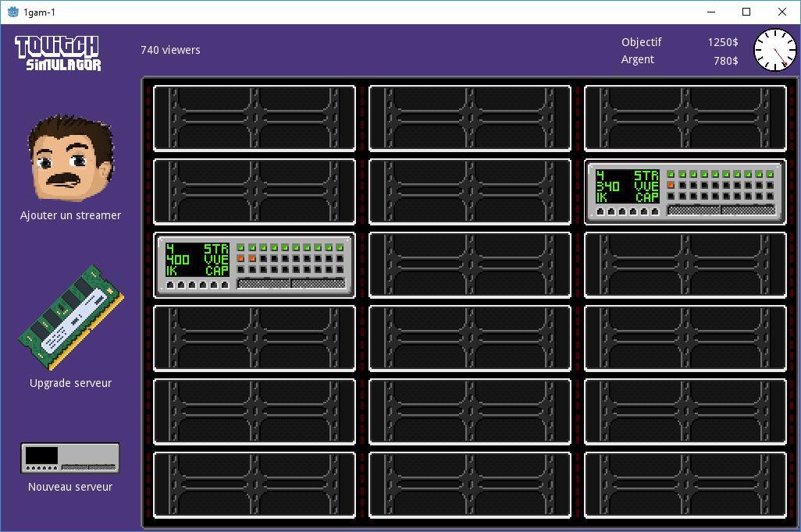Click the top-left empty rack slot
Screen dimensions: 801x532
[x=255, y=119]
